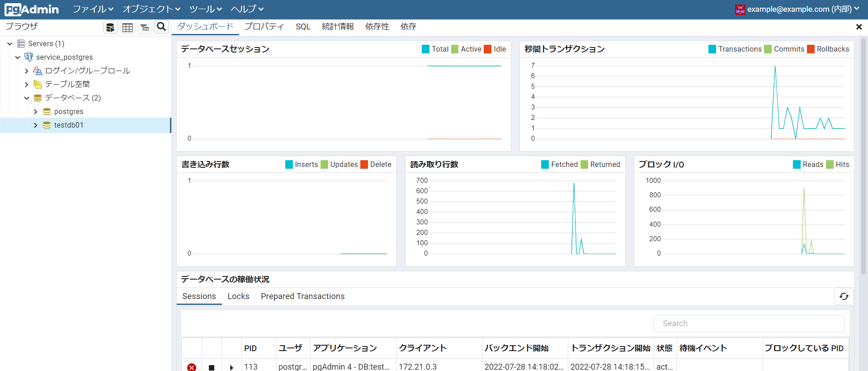Click the Servers group icon
This screenshot has height=371, width=868.
(21, 43)
